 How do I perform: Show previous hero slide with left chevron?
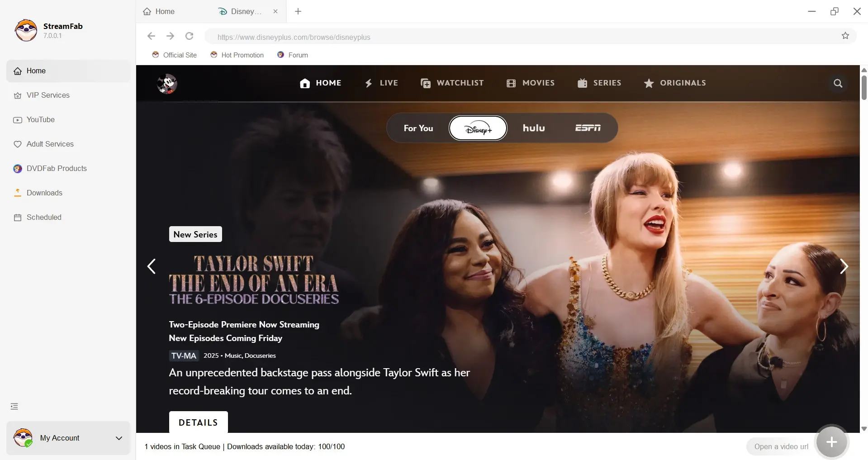tap(152, 266)
